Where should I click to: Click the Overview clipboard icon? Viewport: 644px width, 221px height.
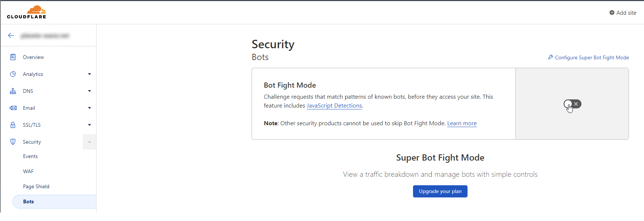tap(13, 57)
